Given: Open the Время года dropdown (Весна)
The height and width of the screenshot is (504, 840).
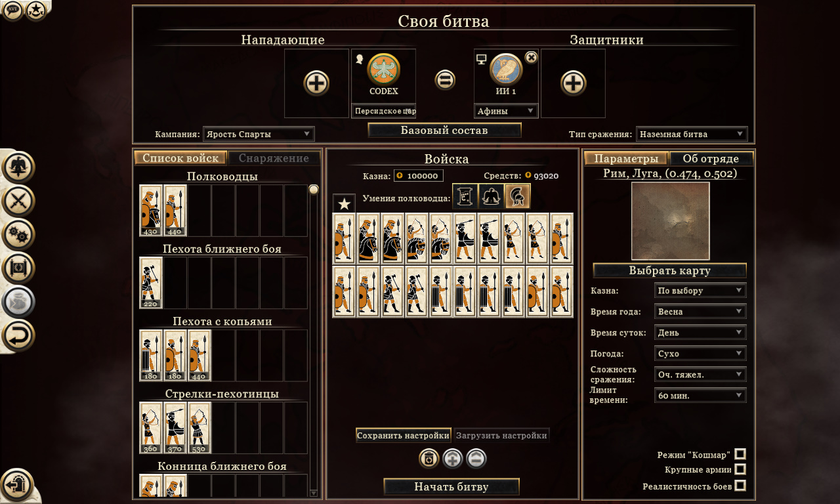Looking at the screenshot, I should [x=700, y=311].
